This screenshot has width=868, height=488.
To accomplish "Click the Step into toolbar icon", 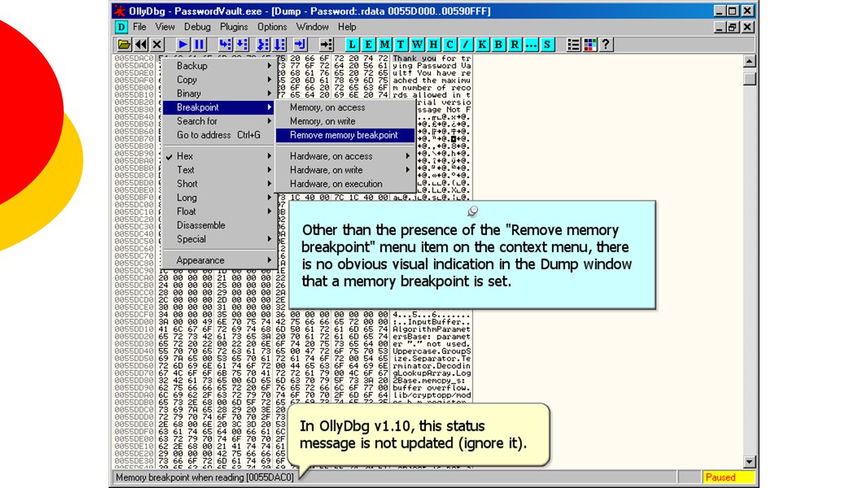I will coord(225,45).
